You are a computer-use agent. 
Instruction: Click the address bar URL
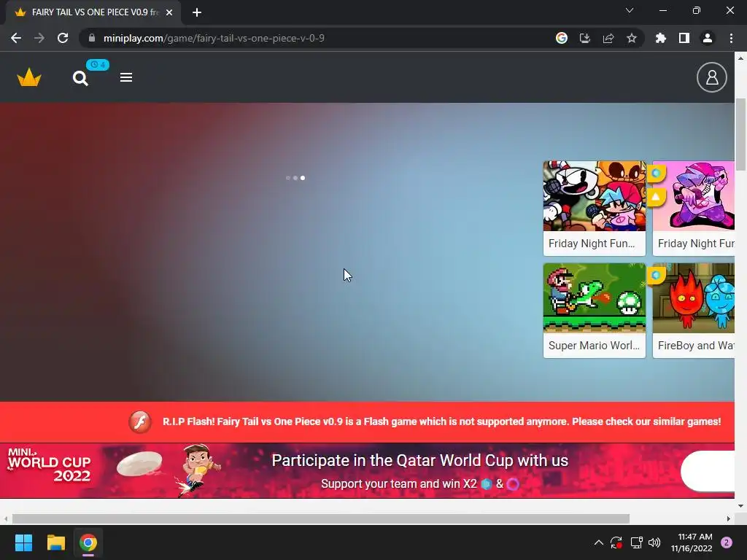[x=214, y=38]
